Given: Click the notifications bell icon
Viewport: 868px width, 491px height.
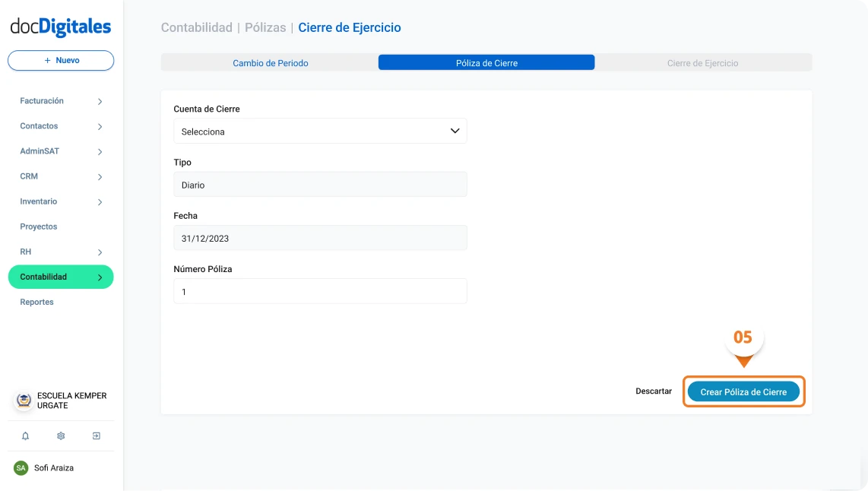Looking at the screenshot, I should tap(25, 436).
